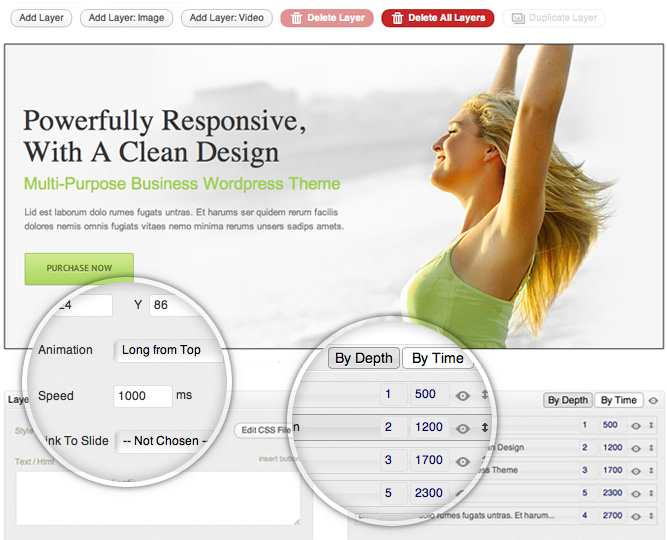Click the 'insert button' link above textarea
The image size is (667, 540).
tap(278, 459)
